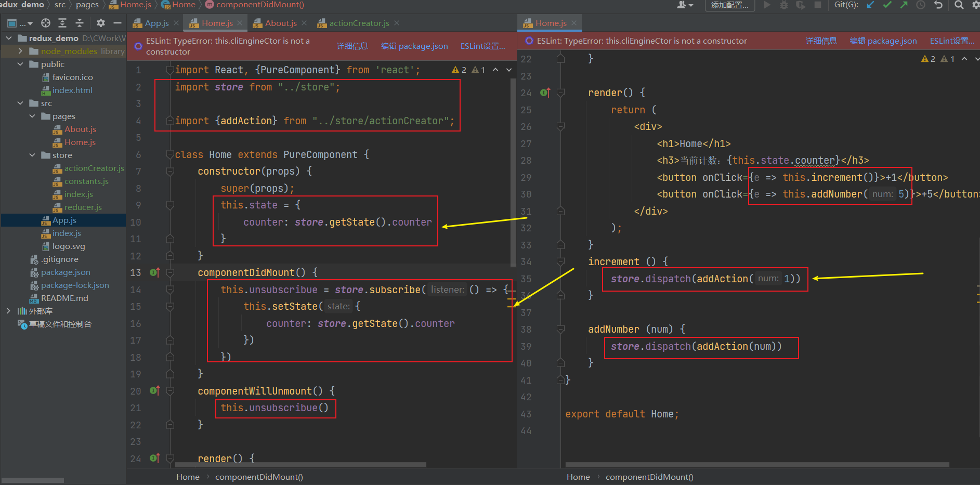Collapse the public folder
The width and height of the screenshot is (980, 485).
point(20,64)
